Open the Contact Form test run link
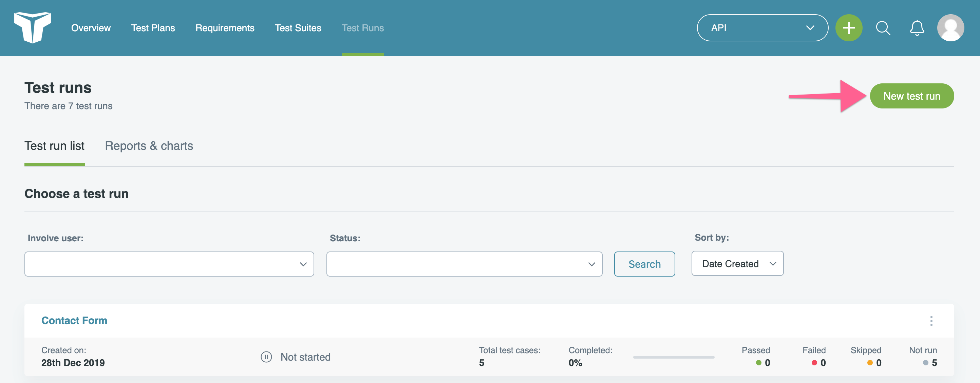 tap(74, 320)
